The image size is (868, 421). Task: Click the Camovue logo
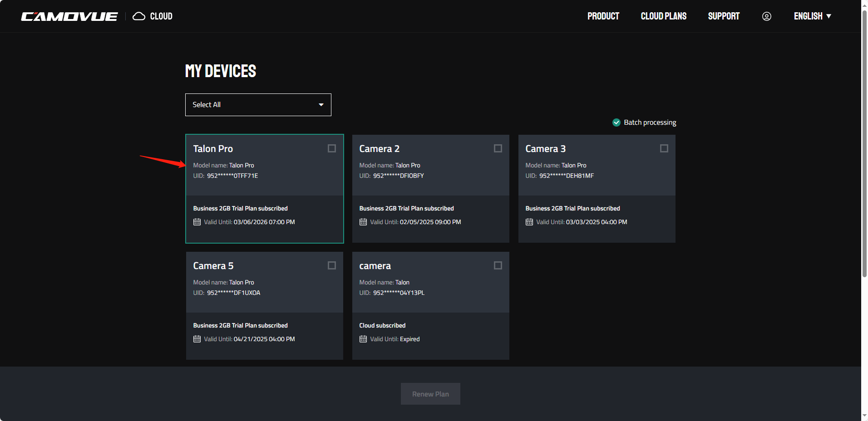tap(69, 16)
